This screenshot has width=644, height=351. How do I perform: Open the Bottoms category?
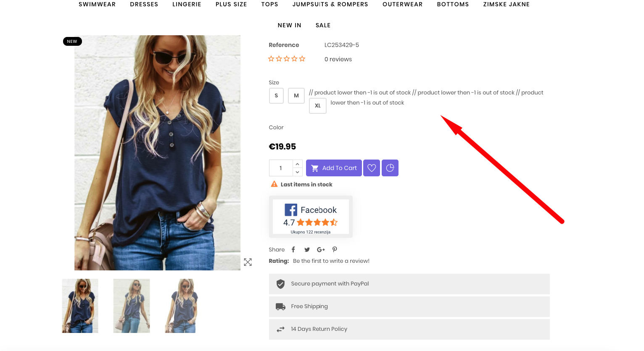[x=453, y=4]
